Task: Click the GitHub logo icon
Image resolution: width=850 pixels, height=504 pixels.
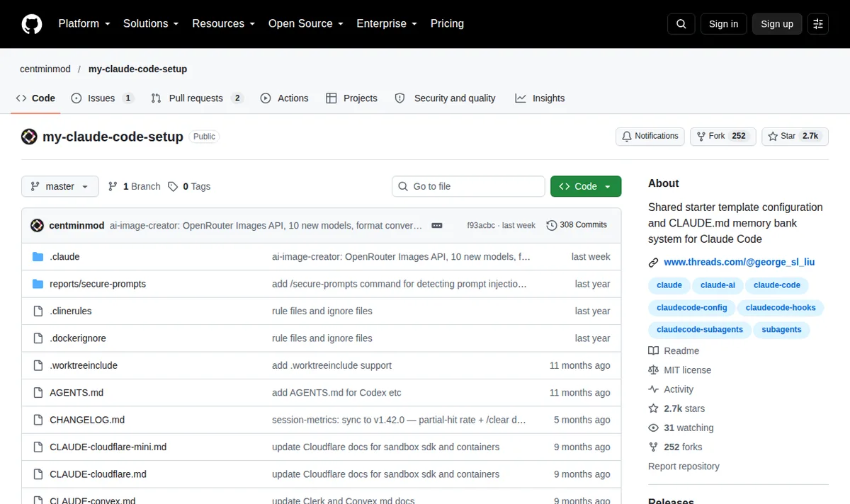Action: point(32,24)
